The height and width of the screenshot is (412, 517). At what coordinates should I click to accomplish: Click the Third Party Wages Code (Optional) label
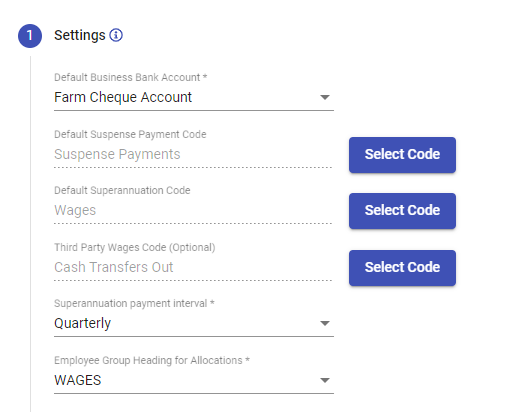(135, 247)
